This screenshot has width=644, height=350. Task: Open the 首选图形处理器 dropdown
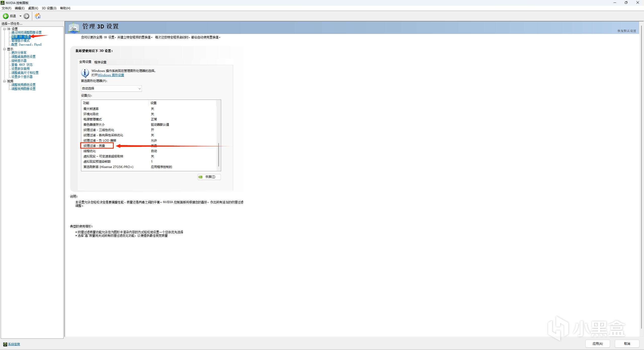click(x=111, y=89)
